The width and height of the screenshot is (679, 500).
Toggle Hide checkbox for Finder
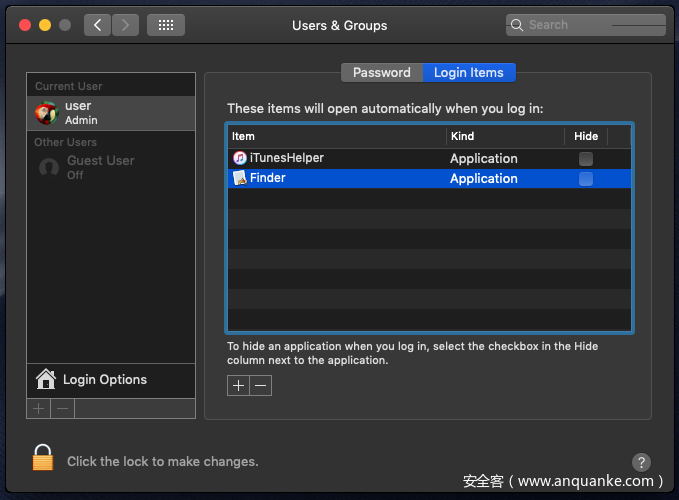tap(586, 179)
